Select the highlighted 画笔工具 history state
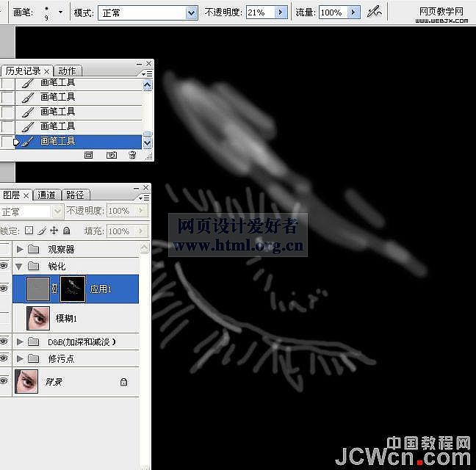Image resolution: width=476 pixels, height=470 pixels. pos(79,142)
